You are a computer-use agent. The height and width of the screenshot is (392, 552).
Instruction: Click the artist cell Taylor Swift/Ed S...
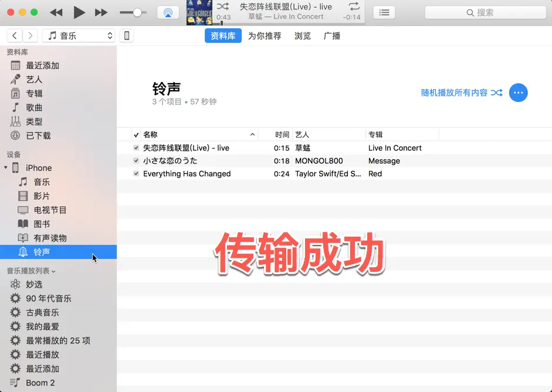pos(328,173)
